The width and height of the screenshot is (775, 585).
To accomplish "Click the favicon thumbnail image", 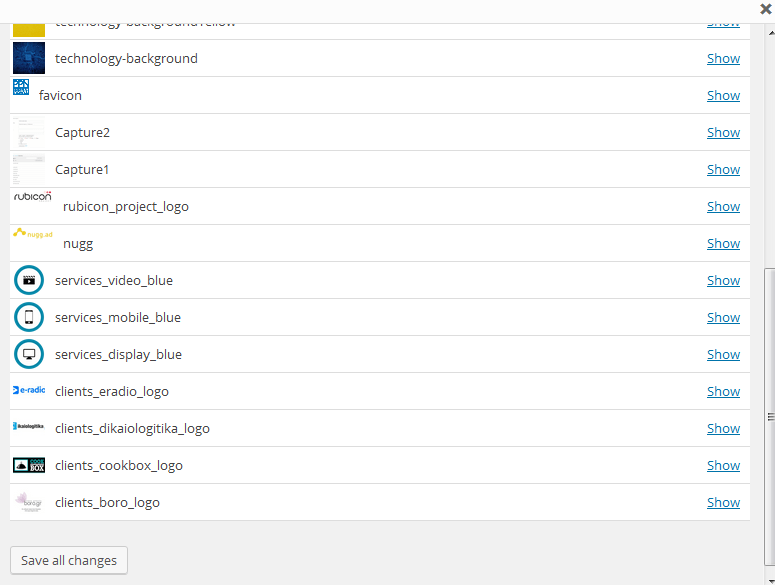I will pyautogui.click(x=21, y=87).
